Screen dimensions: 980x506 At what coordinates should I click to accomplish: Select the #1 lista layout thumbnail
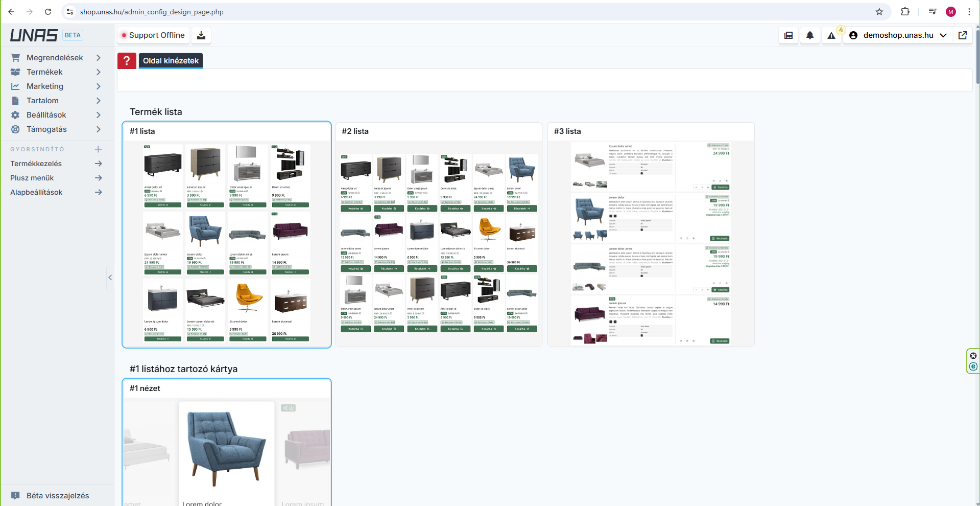[227, 235]
